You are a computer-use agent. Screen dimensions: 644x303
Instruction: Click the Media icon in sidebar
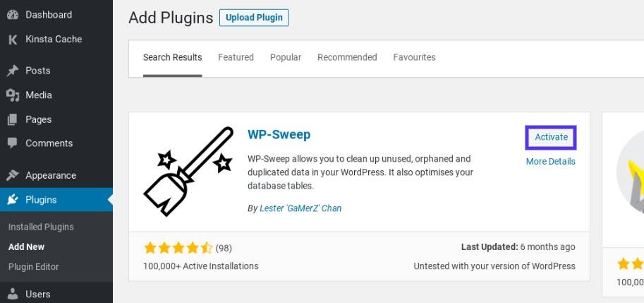[12, 95]
